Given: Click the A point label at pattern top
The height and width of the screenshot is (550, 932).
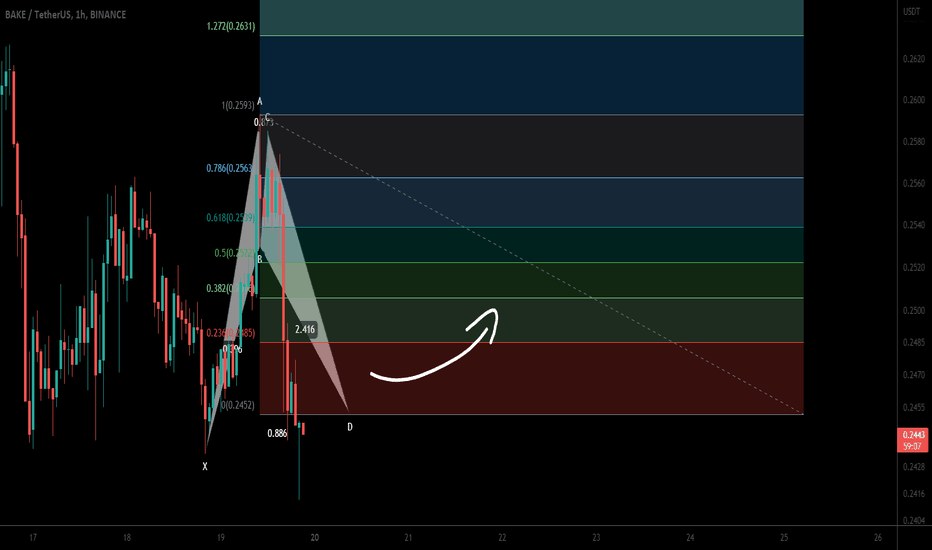Looking at the screenshot, I should tap(260, 102).
